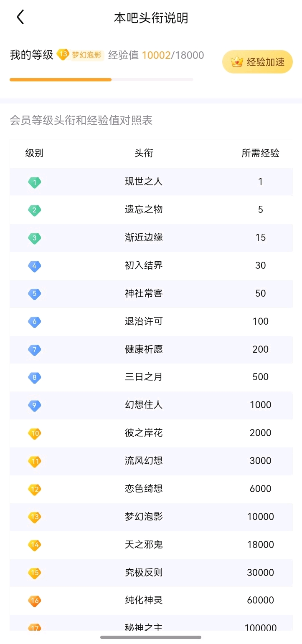Viewport: 302px width, 644px height.
Task: Click the green level 1 diamond badge
Action: click(x=35, y=182)
